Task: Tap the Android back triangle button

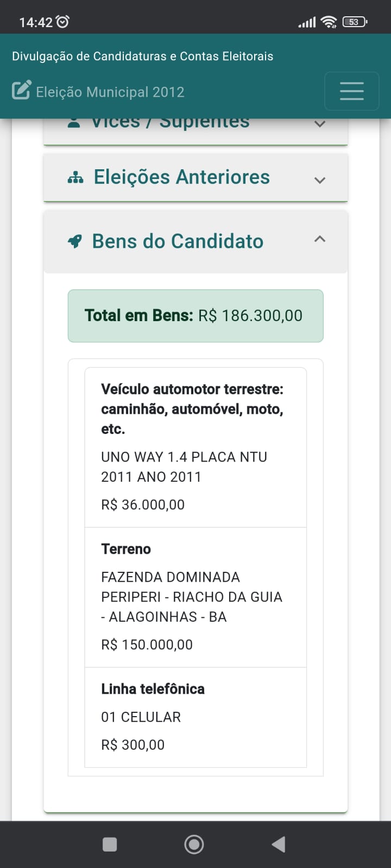Action: pyautogui.click(x=279, y=844)
